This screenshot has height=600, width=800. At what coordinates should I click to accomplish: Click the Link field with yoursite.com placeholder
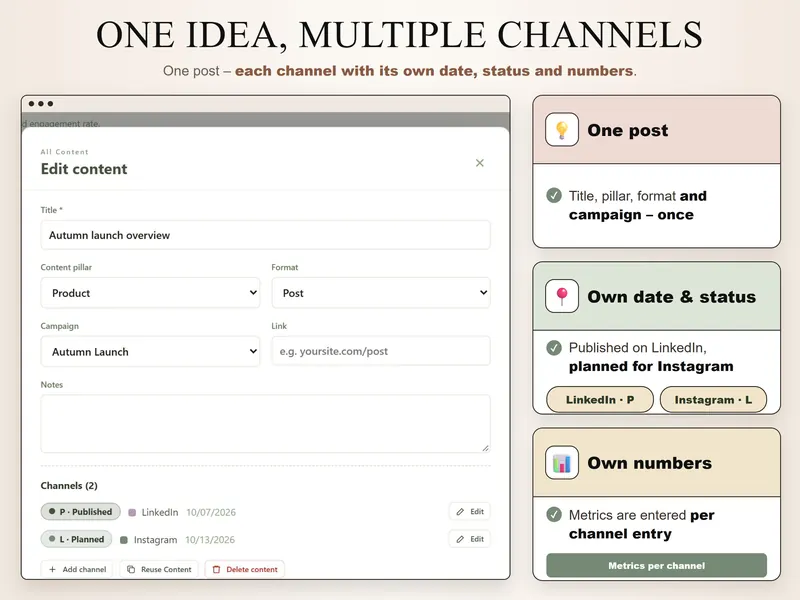381,351
